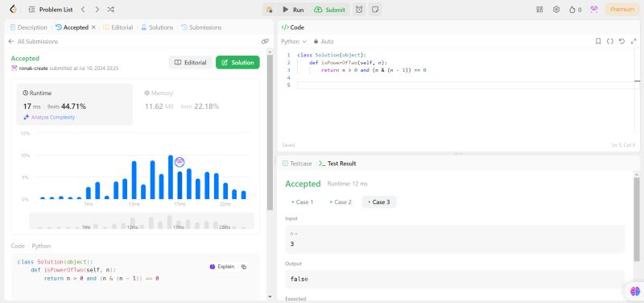Click the 44.71% runtime beats value
This screenshot has height=303, width=644.
[x=73, y=106]
